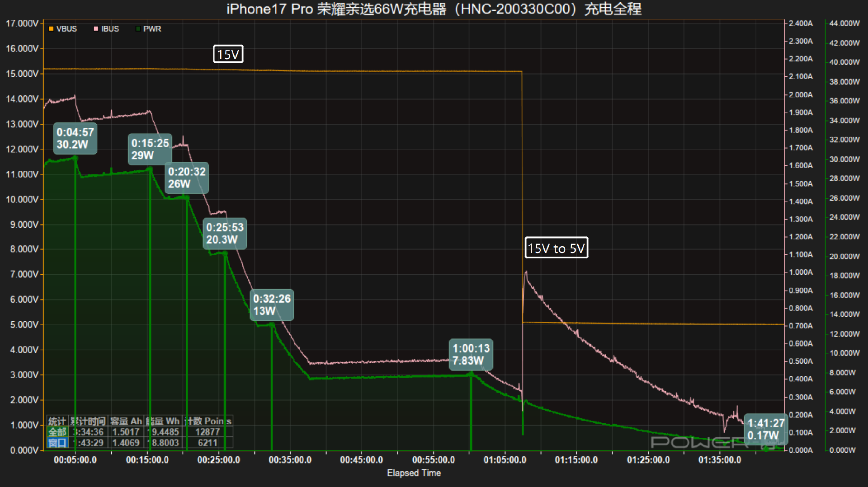Click the orange VBUS legend swatch
868x487 pixels.
51,29
